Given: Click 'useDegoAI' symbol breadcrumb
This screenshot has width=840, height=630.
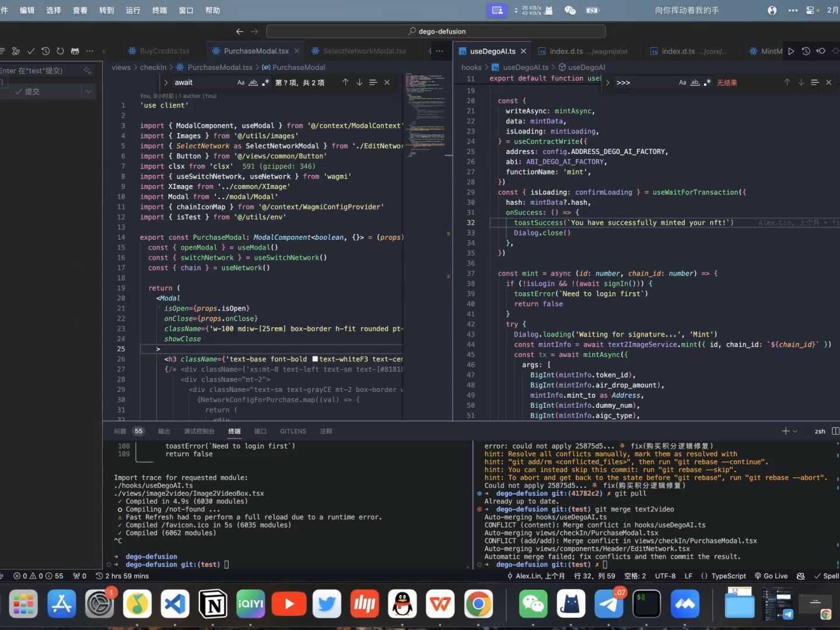Looking at the screenshot, I should coord(582,68).
